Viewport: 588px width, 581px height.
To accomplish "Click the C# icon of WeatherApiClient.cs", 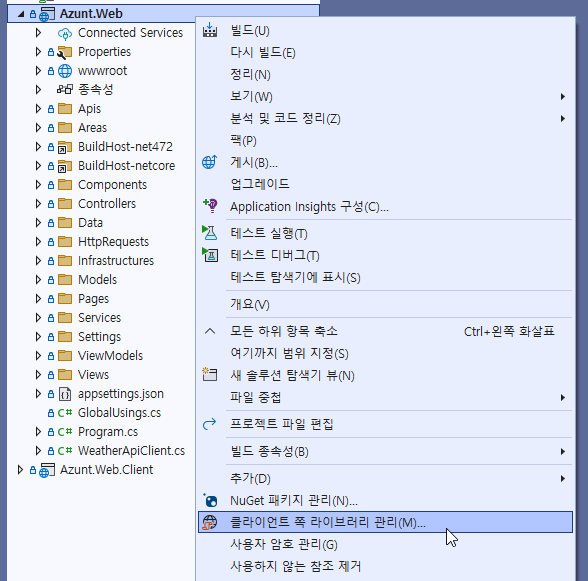I will point(65,451).
